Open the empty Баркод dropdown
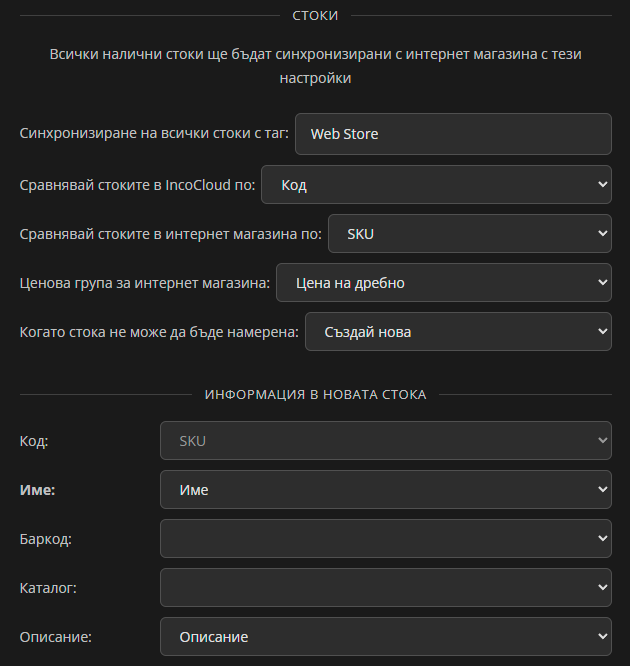Viewport: 630px width, 666px height. 386,539
